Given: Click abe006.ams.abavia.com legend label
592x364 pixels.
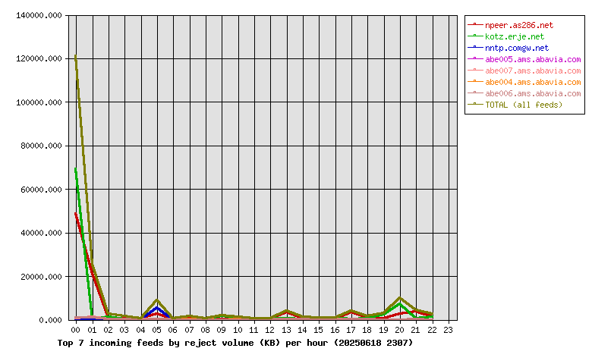Looking at the screenshot, I should click(x=533, y=93).
